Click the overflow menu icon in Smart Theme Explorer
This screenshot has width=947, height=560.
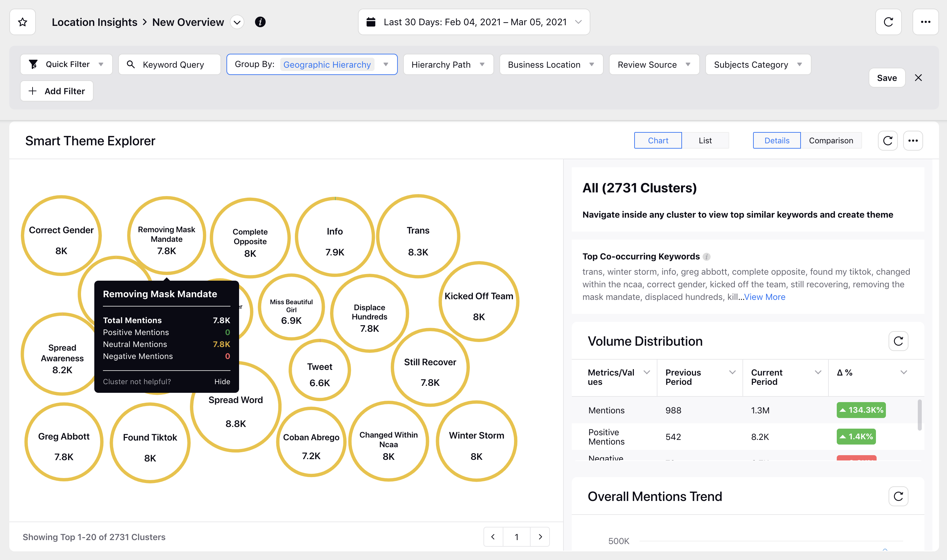tap(912, 141)
